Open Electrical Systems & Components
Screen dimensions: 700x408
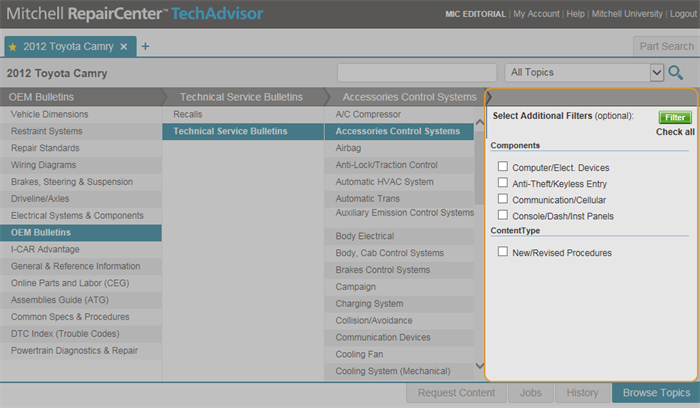(x=81, y=216)
